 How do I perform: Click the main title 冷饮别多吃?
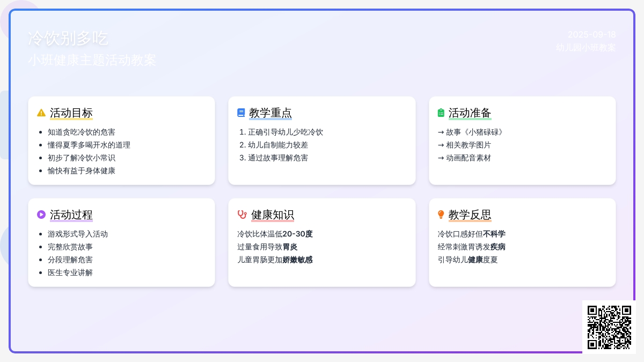68,39
